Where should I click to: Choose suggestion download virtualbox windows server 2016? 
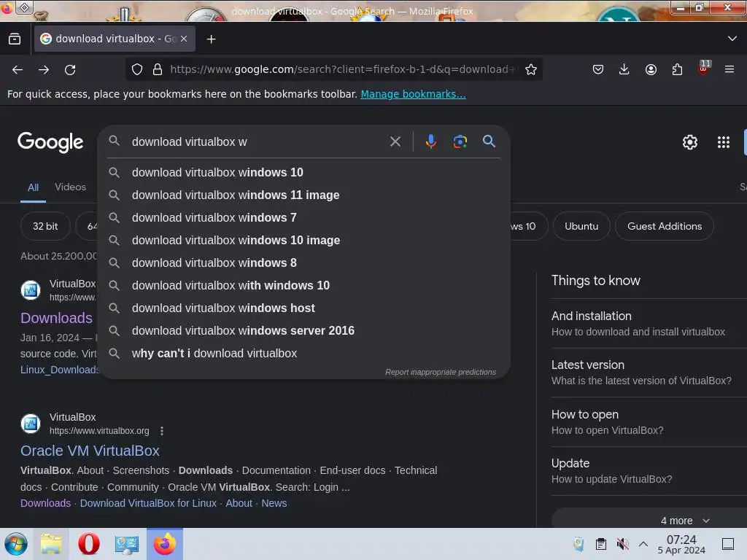point(304,330)
